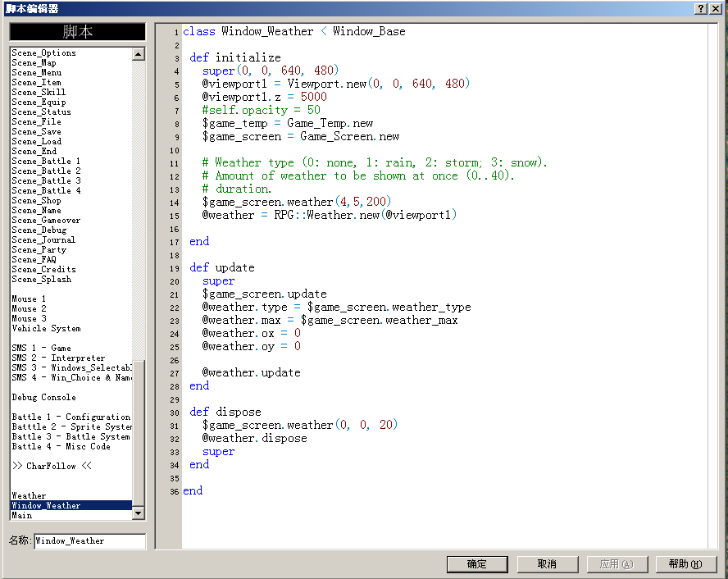728x579 pixels.
Task: Open the Weather script above Window_Weather
Action: [x=29, y=495]
